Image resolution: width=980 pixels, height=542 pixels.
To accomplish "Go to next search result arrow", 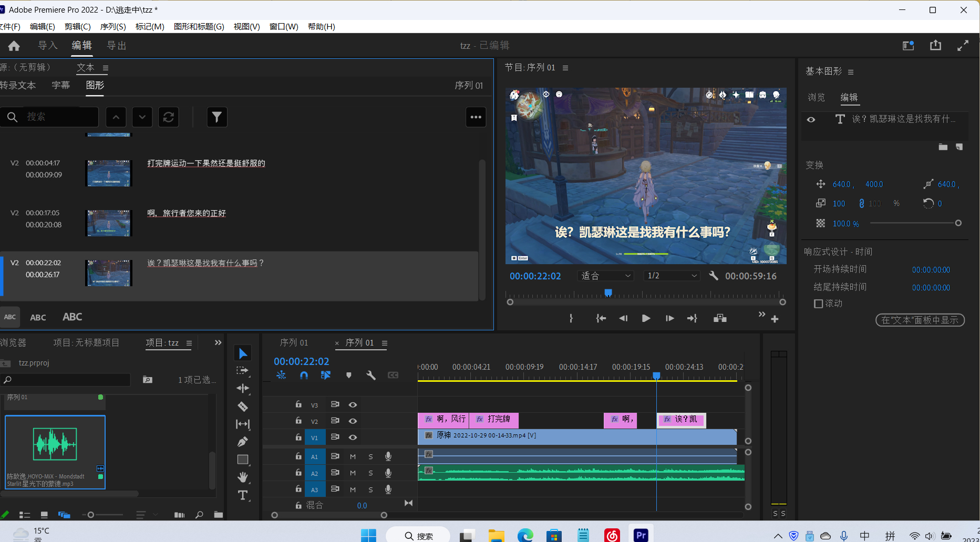I will coord(142,117).
